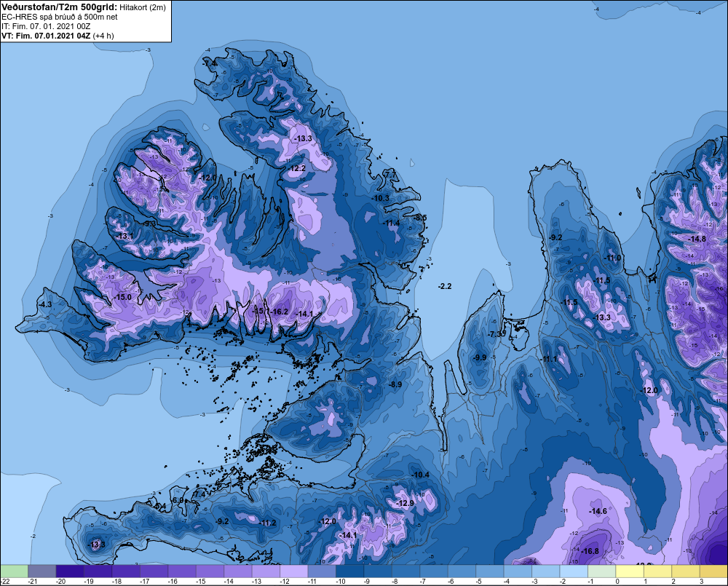
Task: Click the "EC-HRES spá brúuð á 500m net" line
Action: [x=60, y=17]
